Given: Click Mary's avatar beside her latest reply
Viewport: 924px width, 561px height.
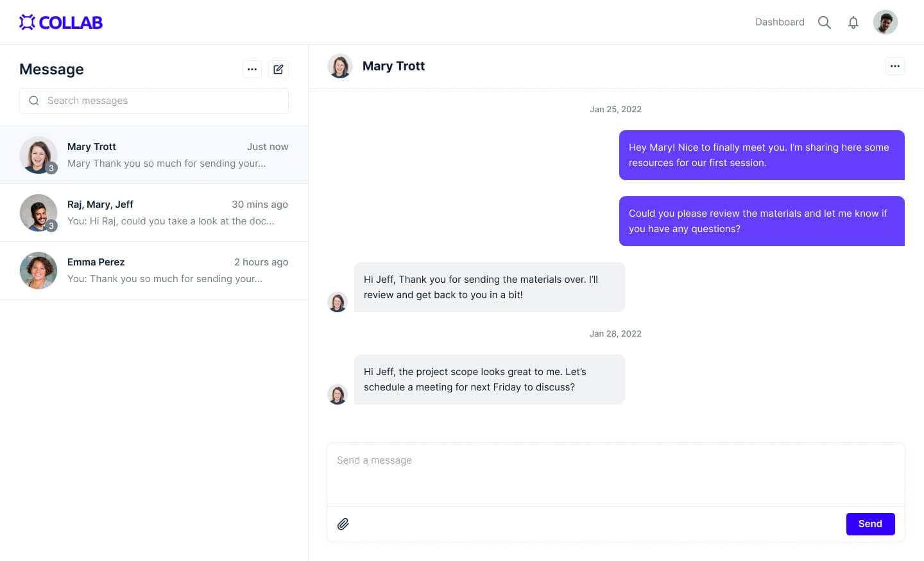Looking at the screenshot, I should (x=338, y=394).
